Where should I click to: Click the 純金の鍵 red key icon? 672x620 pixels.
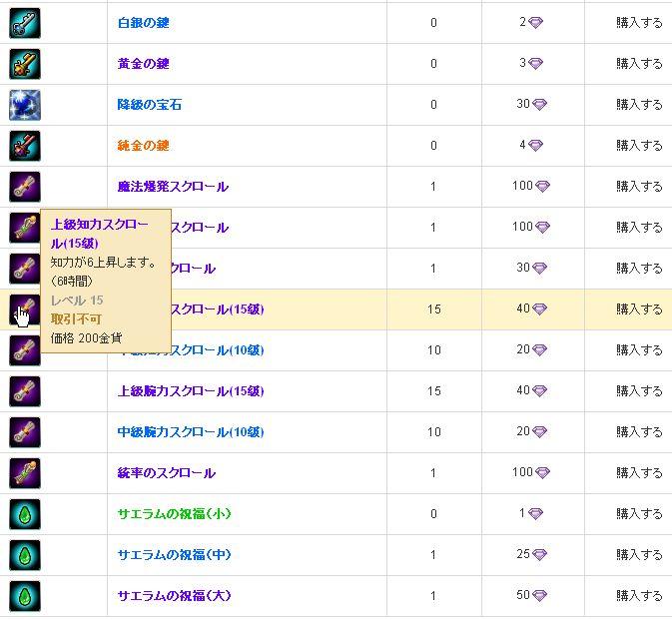25,146
